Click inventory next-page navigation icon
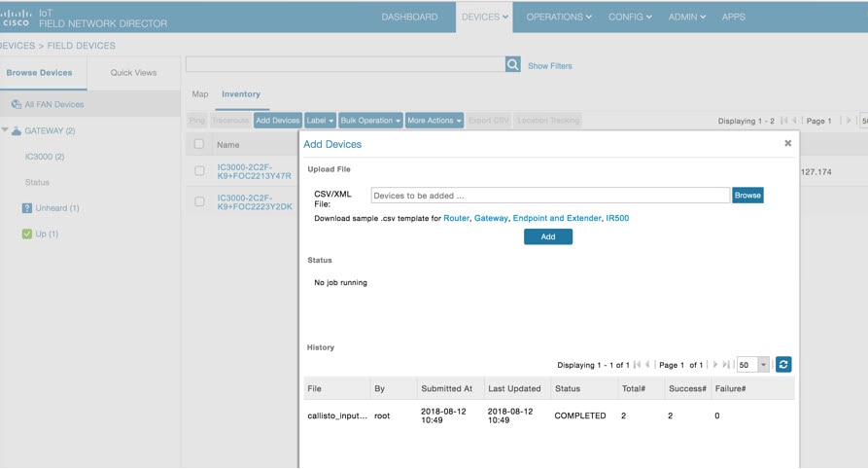 coord(849,121)
